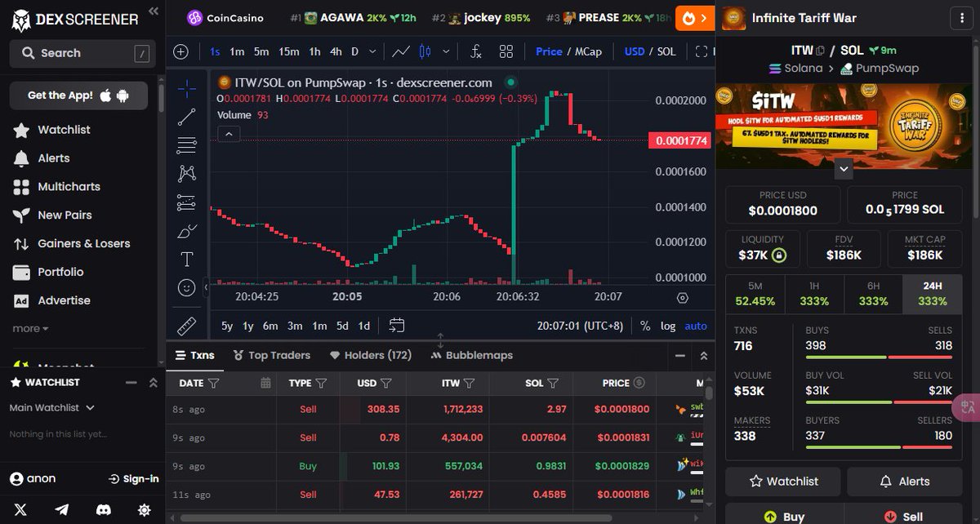This screenshot has height=524, width=980.
Task: Collapse the chart legend arrow
Action: [x=229, y=134]
